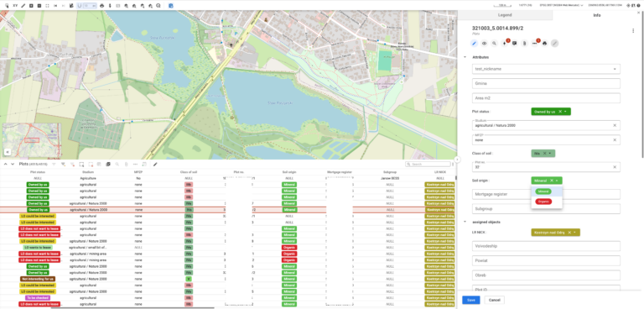The width and height of the screenshot is (644, 309).
Task: Click the copy rows icon in table toolbar
Action: coord(108,165)
